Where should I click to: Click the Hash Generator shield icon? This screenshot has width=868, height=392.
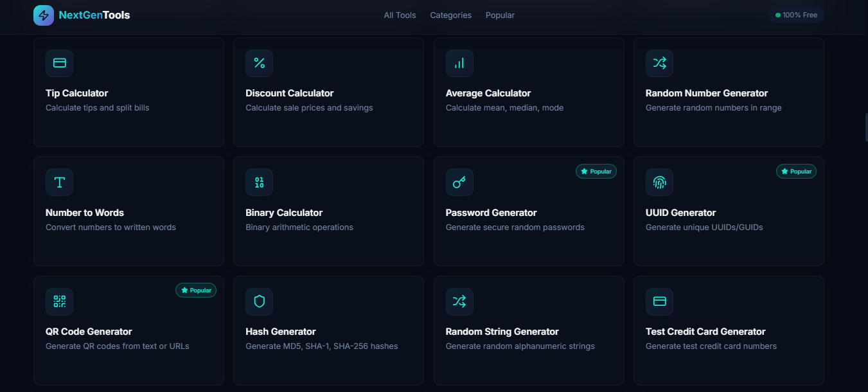(x=259, y=301)
